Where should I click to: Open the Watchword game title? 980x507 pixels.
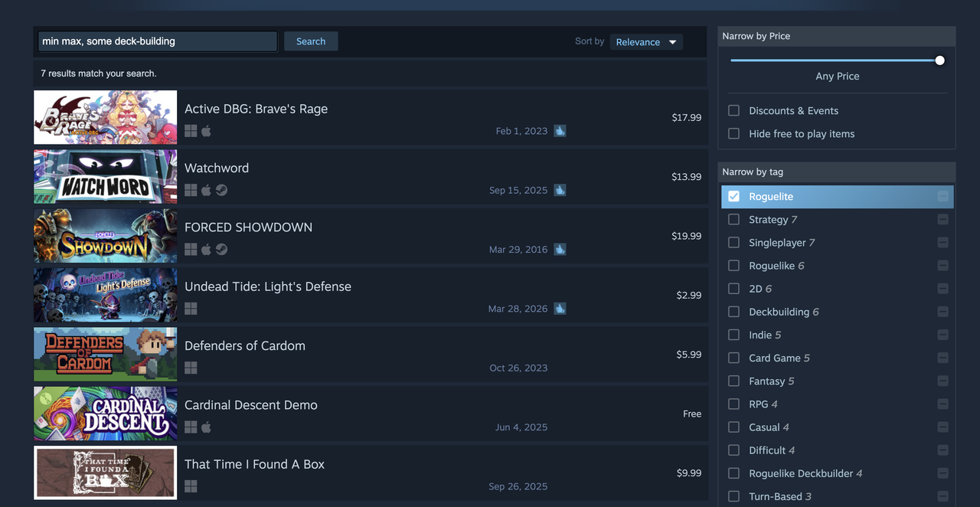coord(217,168)
